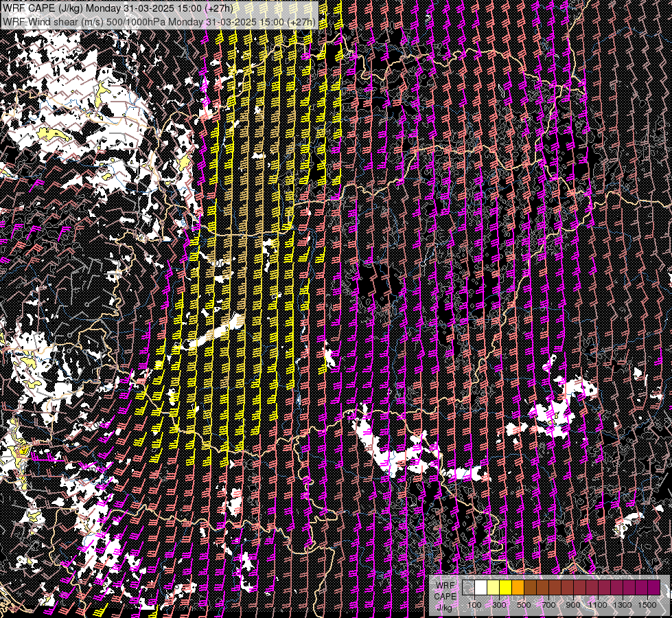Viewport: 672px width, 618px height.
Task: Click the 'WRF Wind shear (m/s) 500/1000hPa' title line
Action: click(x=159, y=22)
